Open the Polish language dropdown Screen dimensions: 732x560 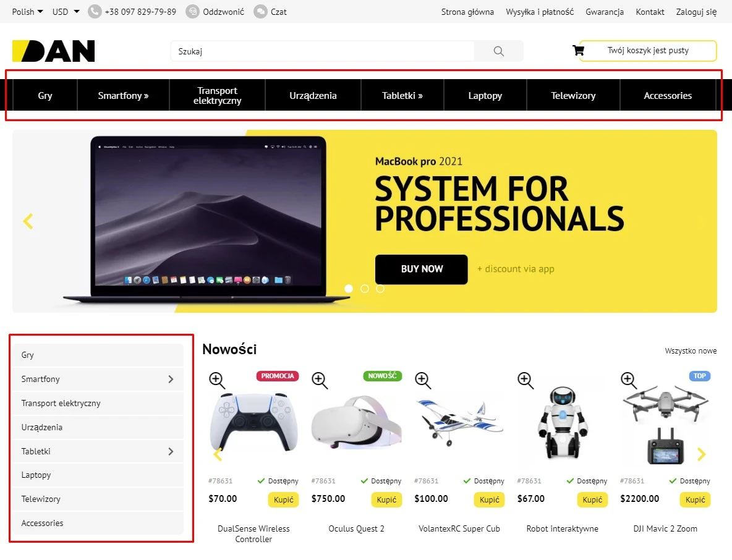pos(28,12)
